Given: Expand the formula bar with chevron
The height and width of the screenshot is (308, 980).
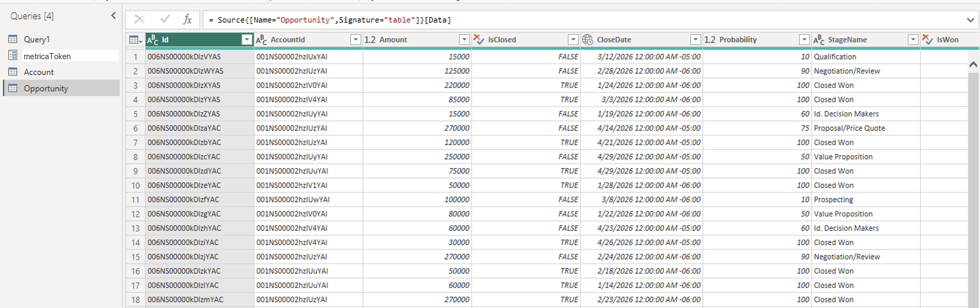Looking at the screenshot, I should [970, 20].
